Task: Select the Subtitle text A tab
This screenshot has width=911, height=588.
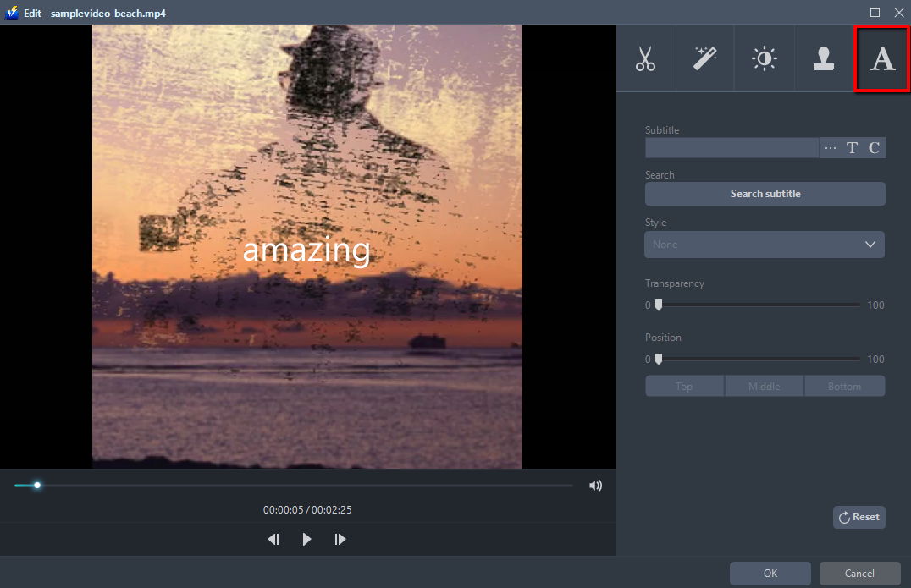Action: (x=882, y=58)
